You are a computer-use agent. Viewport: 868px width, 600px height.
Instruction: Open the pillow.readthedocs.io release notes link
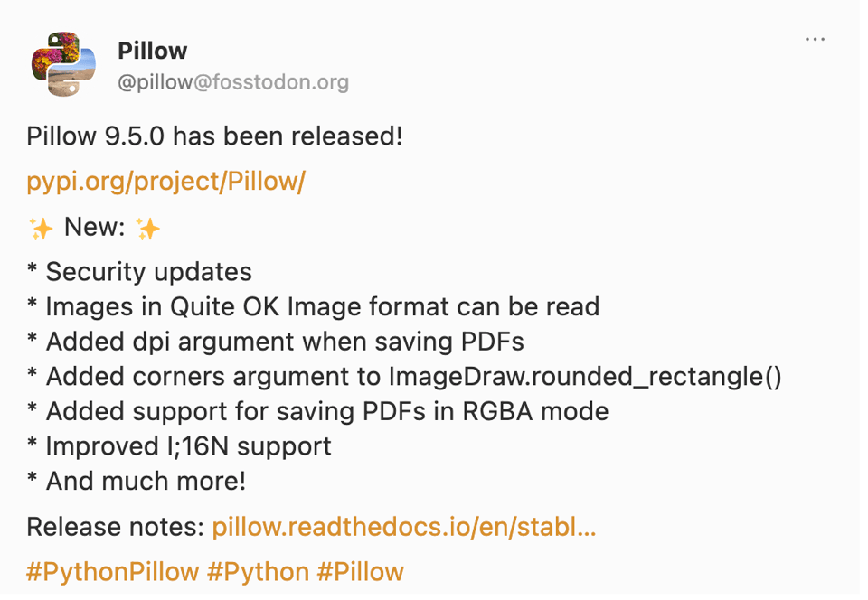[403, 526]
